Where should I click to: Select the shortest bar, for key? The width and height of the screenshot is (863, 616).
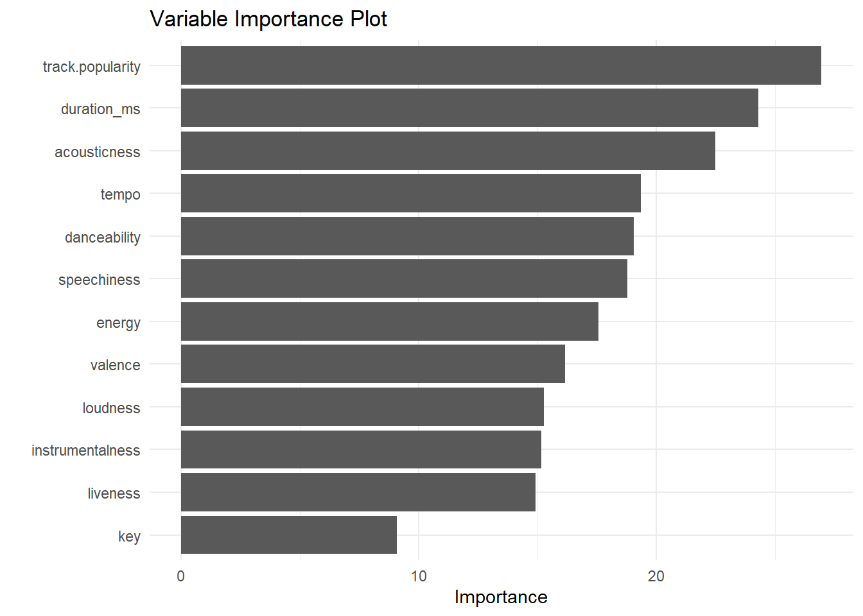(x=289, y=535)
